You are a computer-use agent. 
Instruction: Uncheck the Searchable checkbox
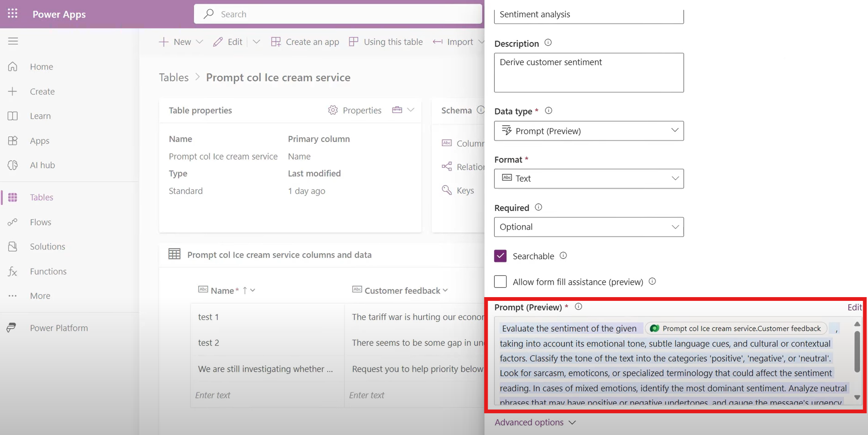pyautogui.click(x=500, y=256)
